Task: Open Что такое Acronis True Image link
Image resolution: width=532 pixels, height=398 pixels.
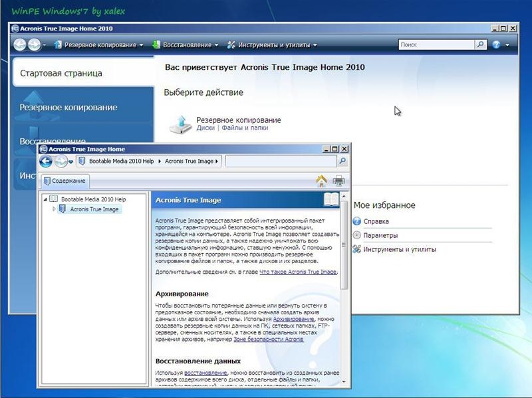Action: 298,272
